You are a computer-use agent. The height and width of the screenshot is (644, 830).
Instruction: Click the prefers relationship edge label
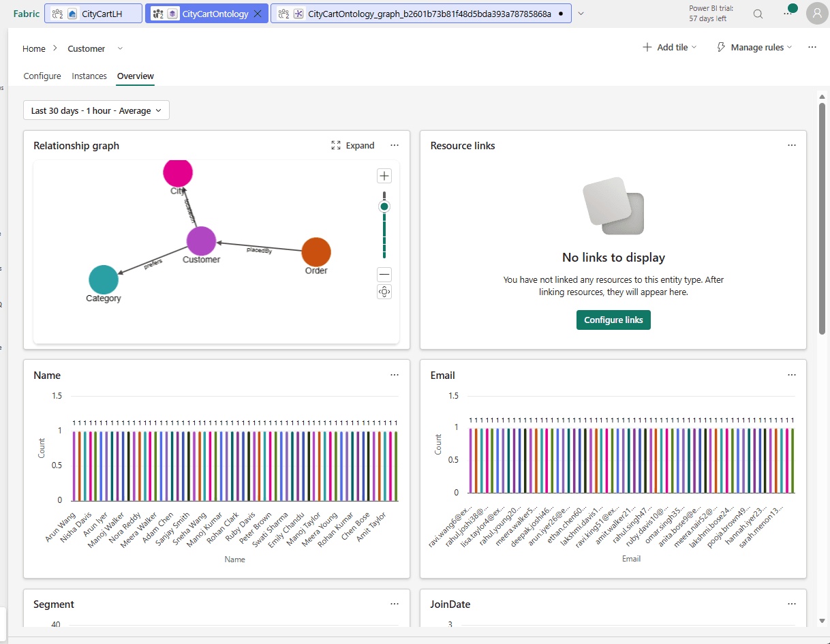[x=153, y=264]
